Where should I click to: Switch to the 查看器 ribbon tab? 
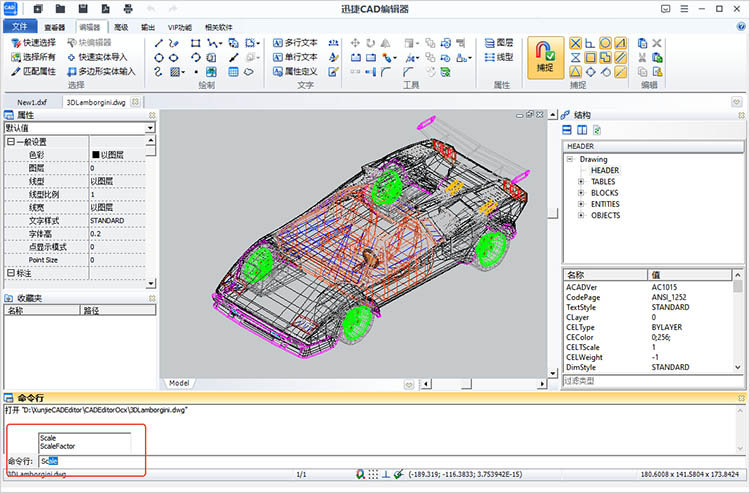(x=54, y=27)
